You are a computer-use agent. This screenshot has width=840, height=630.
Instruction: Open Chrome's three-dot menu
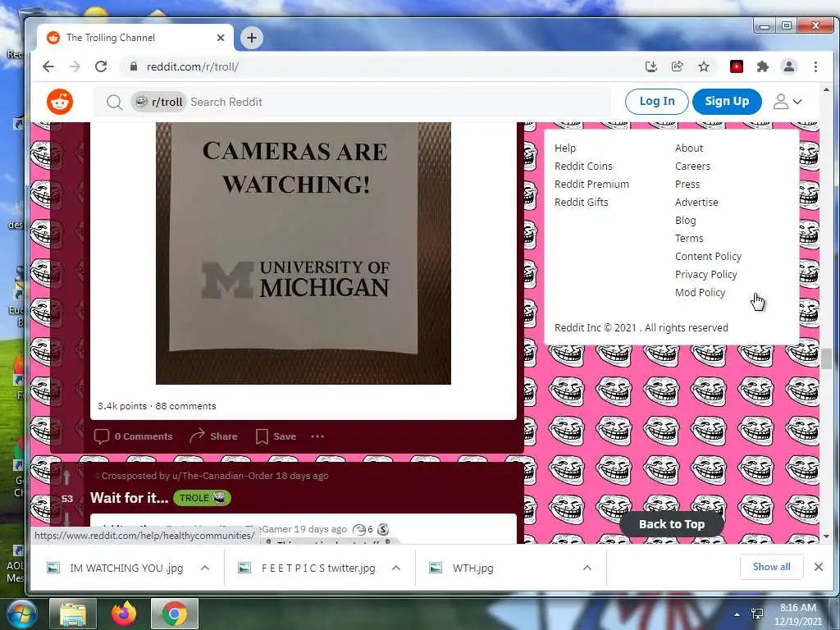point(815,66)
